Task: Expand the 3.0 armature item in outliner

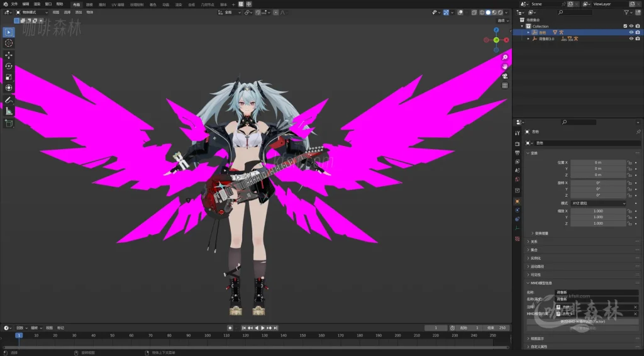Action: 528,38
